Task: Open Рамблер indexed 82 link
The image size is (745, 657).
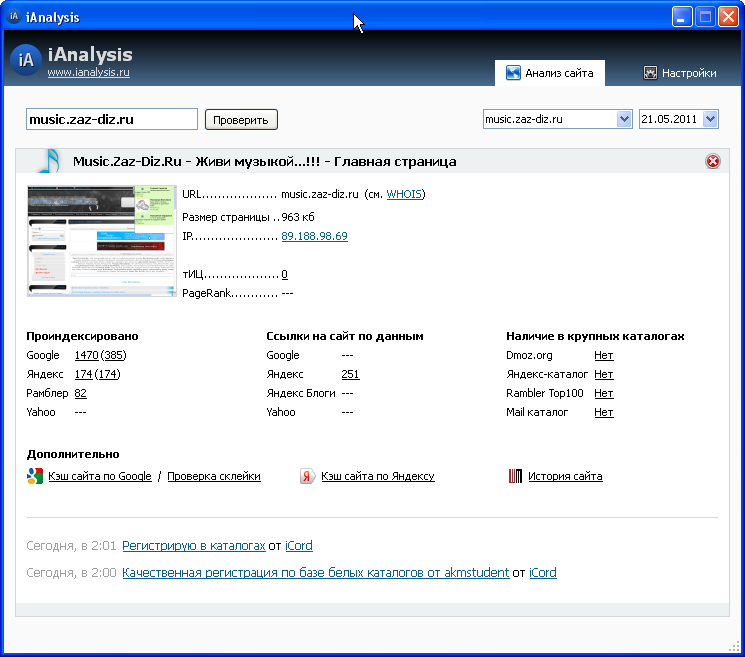Action: tap(80, 393)
